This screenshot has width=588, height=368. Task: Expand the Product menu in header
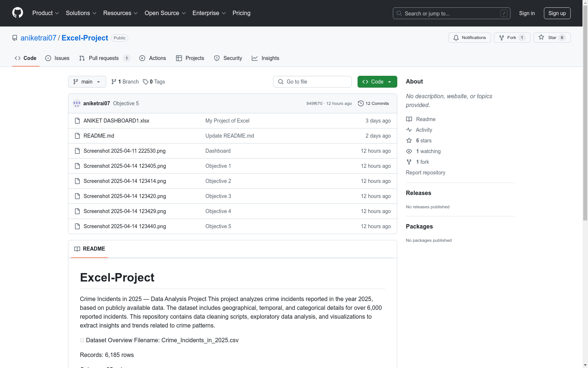tap(46, 13)
